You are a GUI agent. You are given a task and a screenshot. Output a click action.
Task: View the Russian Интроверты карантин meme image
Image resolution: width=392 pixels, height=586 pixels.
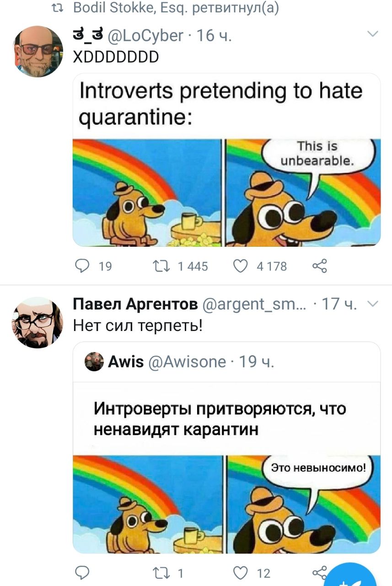(x=226, y=467)
